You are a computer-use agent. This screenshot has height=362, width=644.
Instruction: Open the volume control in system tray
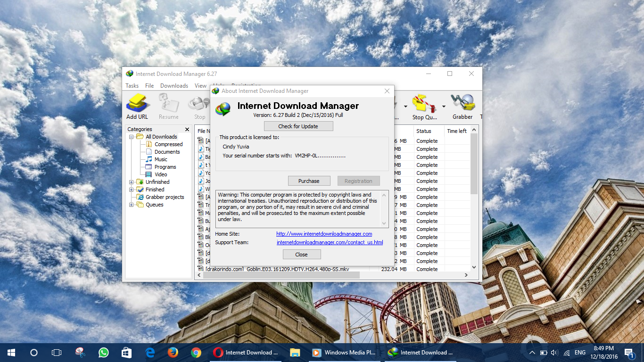tap(554, 353)
